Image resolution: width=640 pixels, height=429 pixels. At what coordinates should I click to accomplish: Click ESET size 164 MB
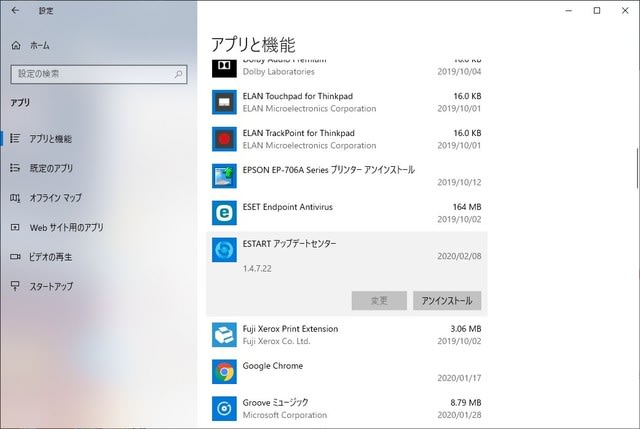click(x=467, y=207)
